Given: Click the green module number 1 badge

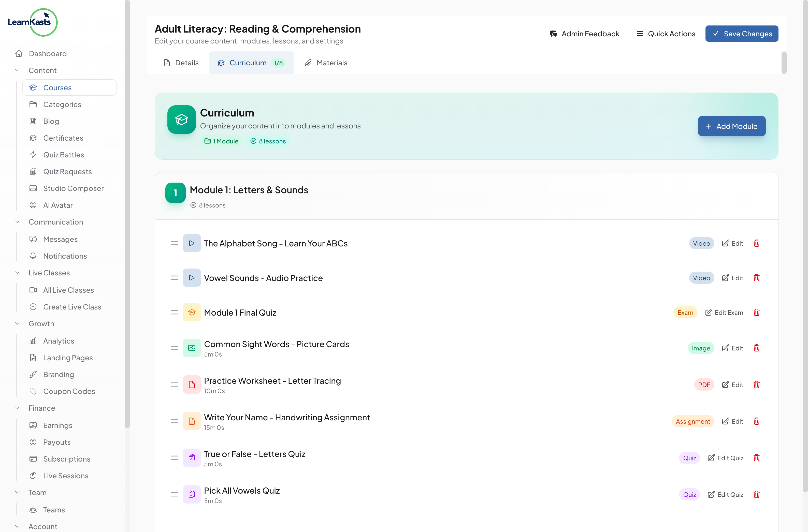Looking at the screenshot, I should click(175, 193).
